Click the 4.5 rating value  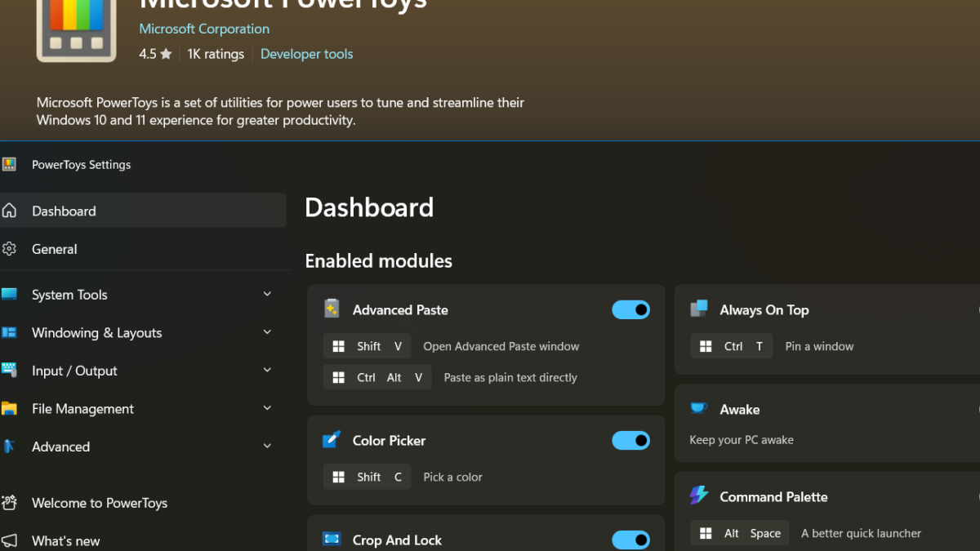pos(148,54)
